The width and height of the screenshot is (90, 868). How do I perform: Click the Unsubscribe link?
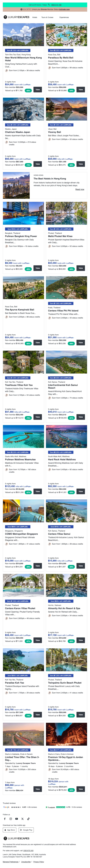26,862
